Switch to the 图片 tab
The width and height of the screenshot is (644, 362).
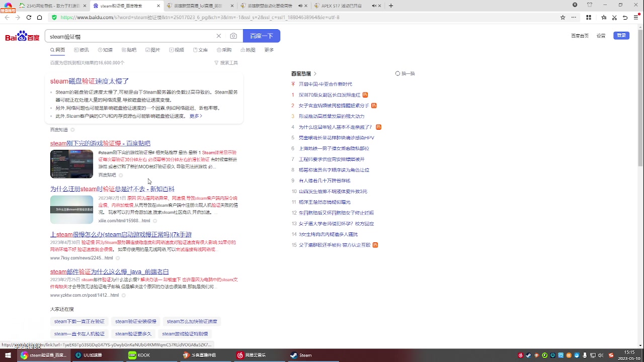(152, 50)
